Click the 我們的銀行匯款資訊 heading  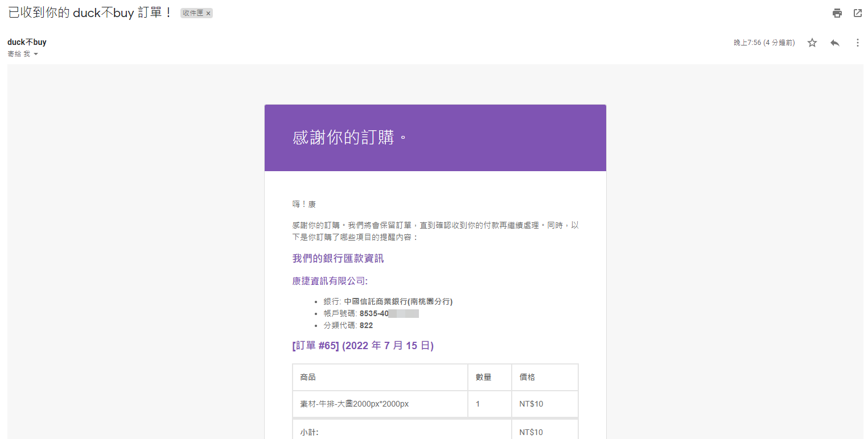(x=338, y=259)
